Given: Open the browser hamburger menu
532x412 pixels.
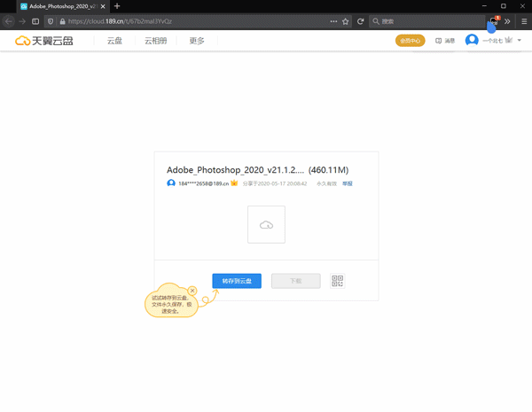Looking at the screenshot, I should coord(523,21).
